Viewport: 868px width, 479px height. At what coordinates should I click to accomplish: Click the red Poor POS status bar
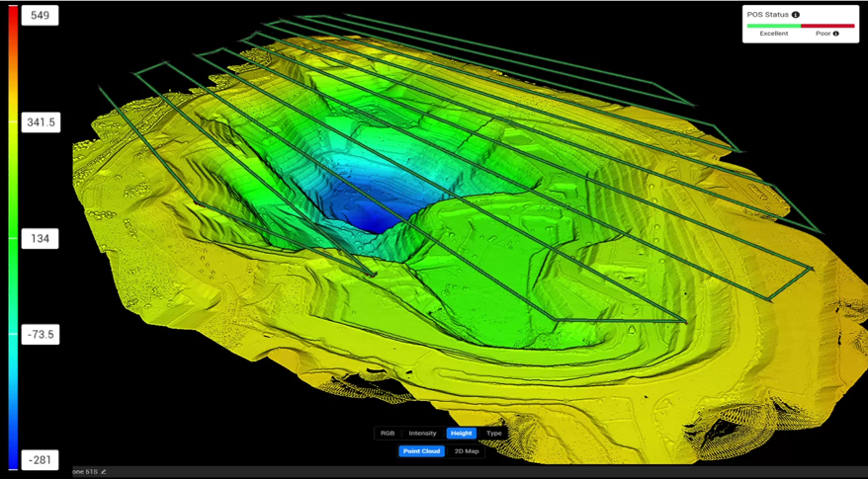point(827,26)
